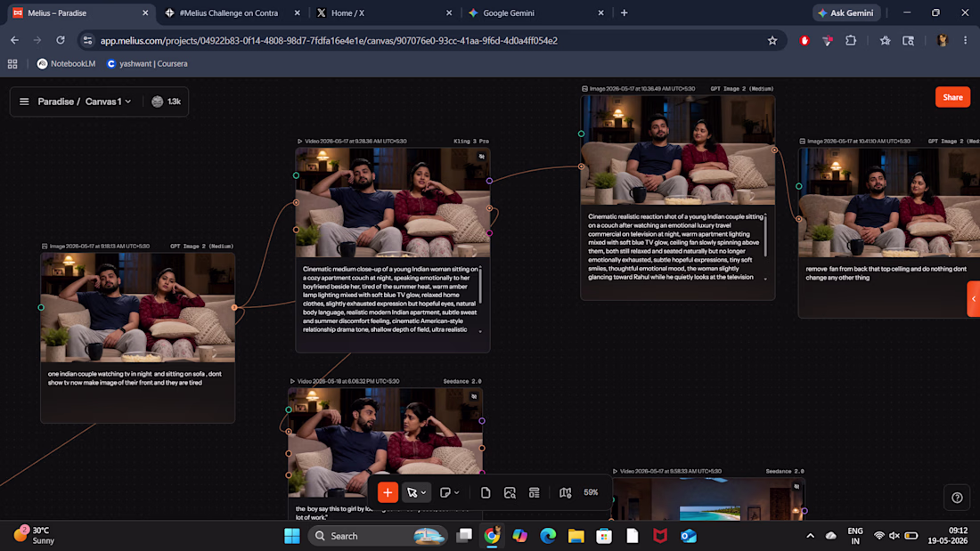Open the hamburger menu beside Paradise

pyautogui.click(x=24, y=101)
